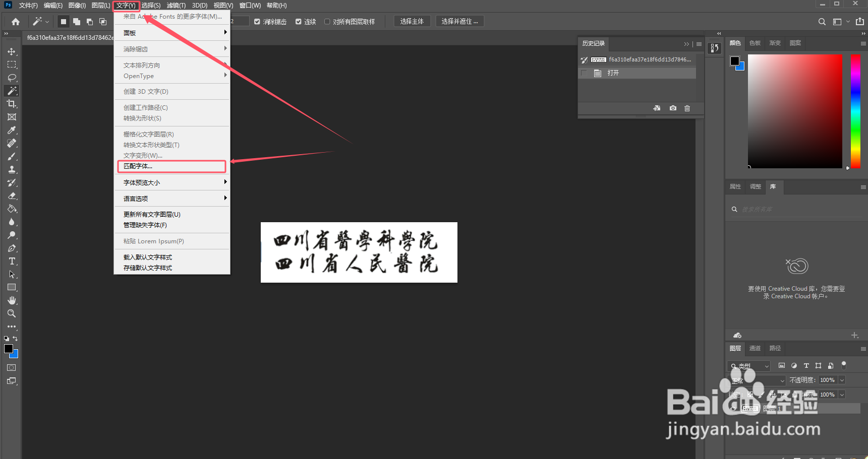Image resolution: width=868 pixels, height=459 pixels.
Task: Select the Crop tool
Action: click(12, 104)
